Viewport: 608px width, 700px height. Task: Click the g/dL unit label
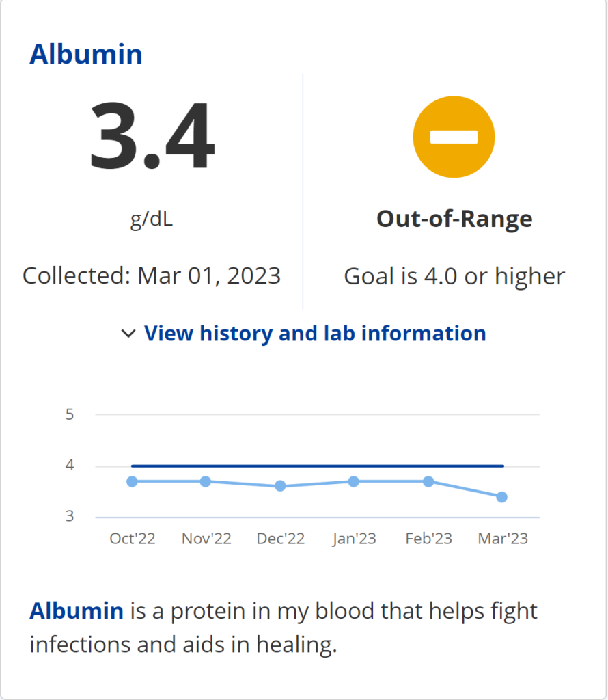click(x=152, y=219)
